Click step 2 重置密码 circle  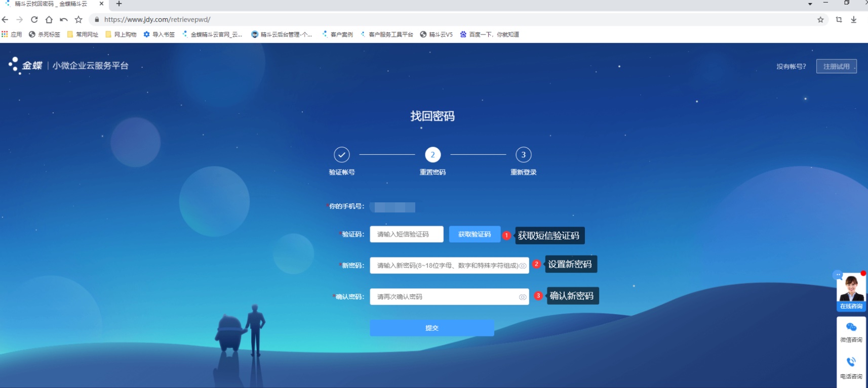pyautogui.click(x=432, y=155)
